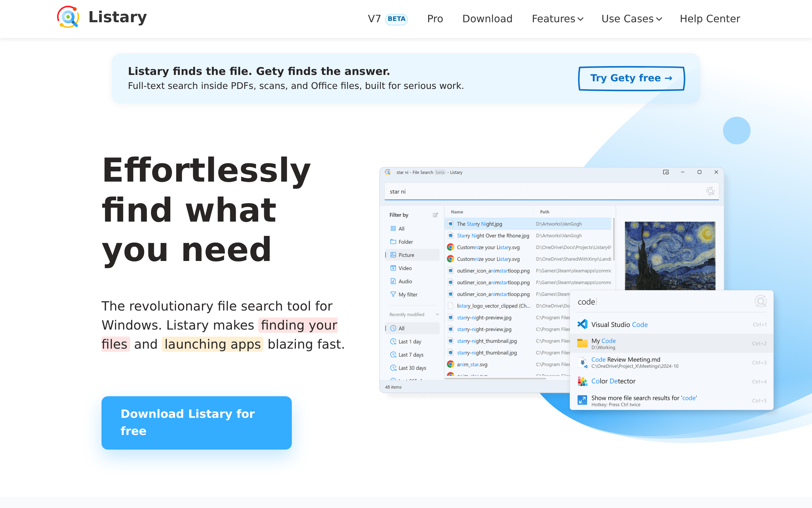
Task: Click the edit icon beside Filter by
Action: coord(435,215)
